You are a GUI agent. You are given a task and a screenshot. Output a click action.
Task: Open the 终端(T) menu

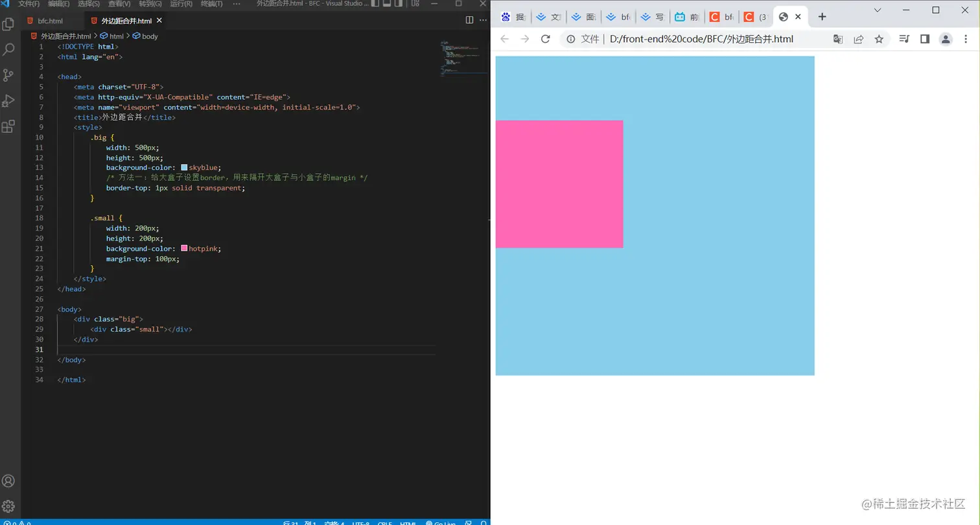coord(211,4)
